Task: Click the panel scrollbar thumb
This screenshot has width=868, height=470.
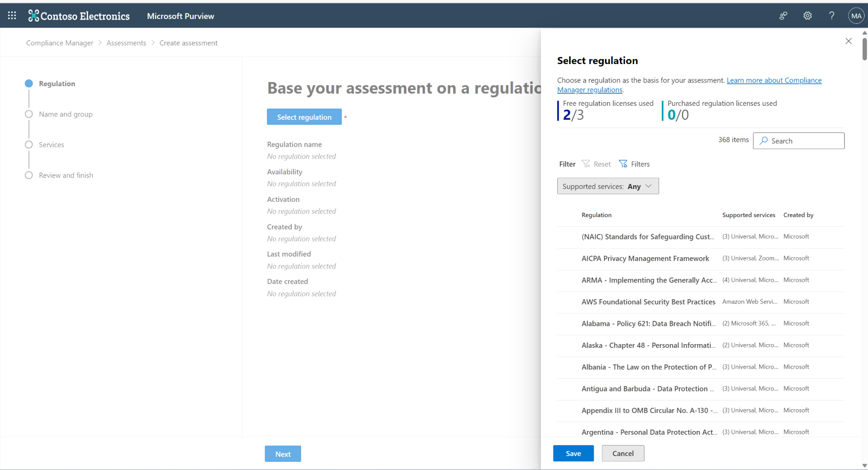Action: pos(864,48)
